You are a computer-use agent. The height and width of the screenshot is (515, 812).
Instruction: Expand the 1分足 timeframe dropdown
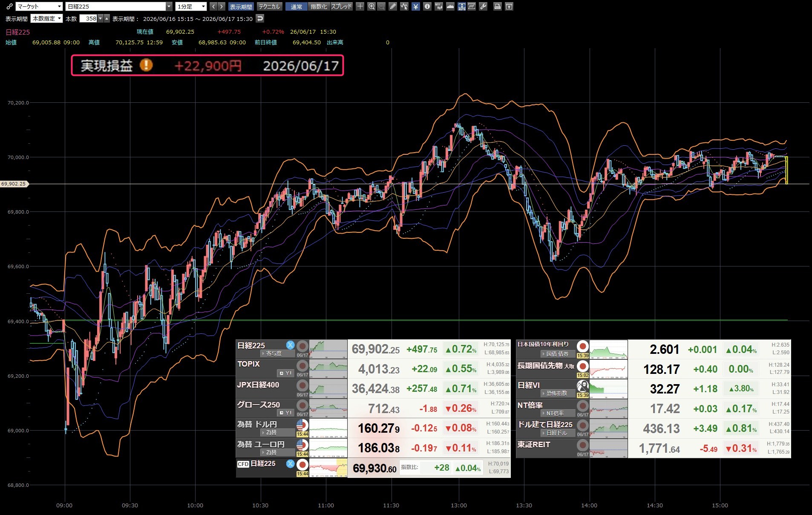pos(191,6)
